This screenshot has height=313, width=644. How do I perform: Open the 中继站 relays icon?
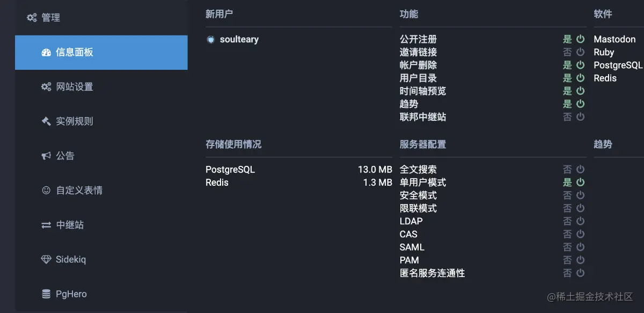[46, 224]
